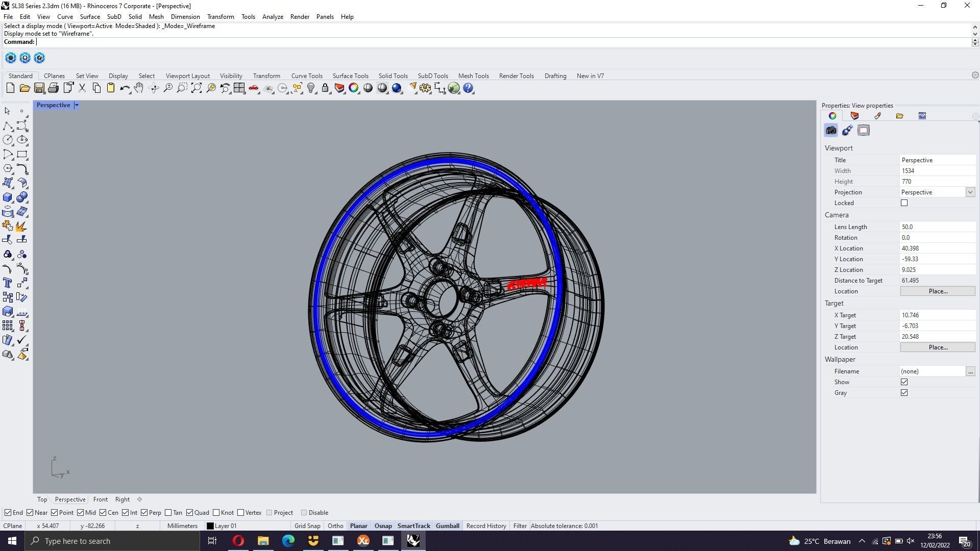
Task: Open the Surface menu
Action: tap(90, 17)
